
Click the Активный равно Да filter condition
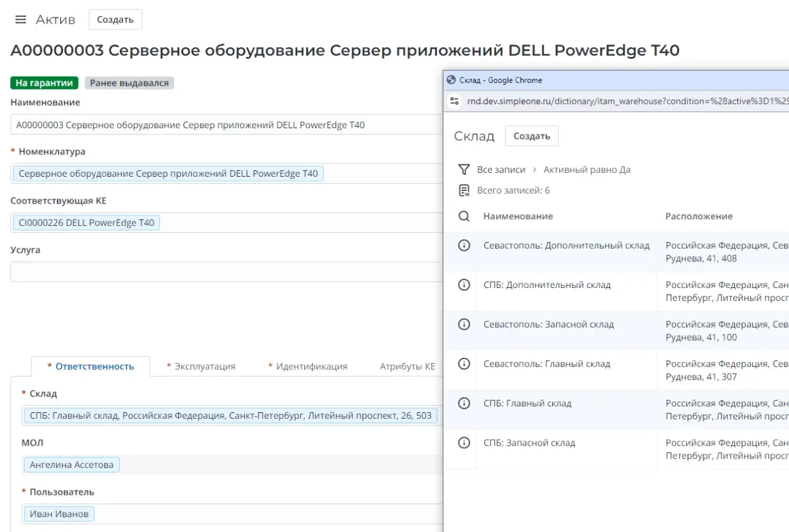click(x=587, y=169)
